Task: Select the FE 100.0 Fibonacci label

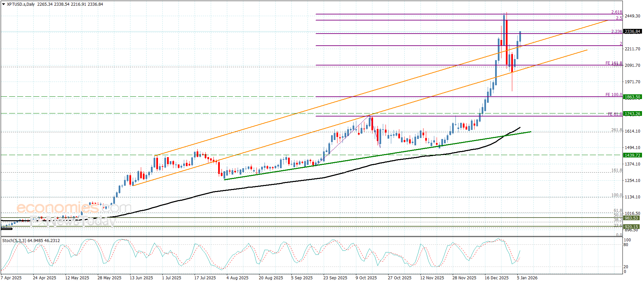Action: click(x=613, y=95)
